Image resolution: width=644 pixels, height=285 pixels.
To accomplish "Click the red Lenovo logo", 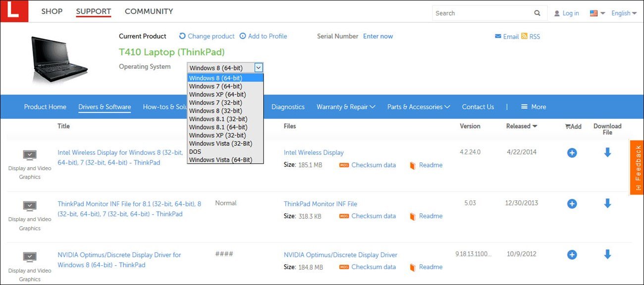I will tap(14, 10).
